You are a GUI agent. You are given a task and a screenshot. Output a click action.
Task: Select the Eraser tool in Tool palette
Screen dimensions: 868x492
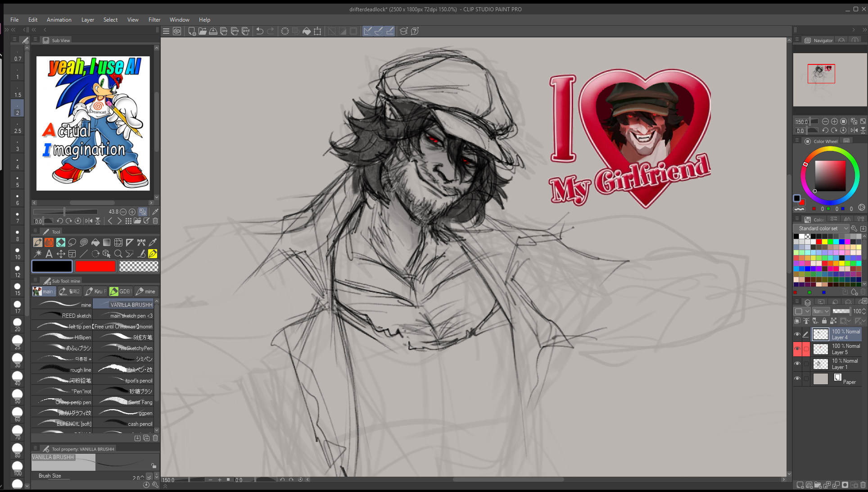[61, 242]
